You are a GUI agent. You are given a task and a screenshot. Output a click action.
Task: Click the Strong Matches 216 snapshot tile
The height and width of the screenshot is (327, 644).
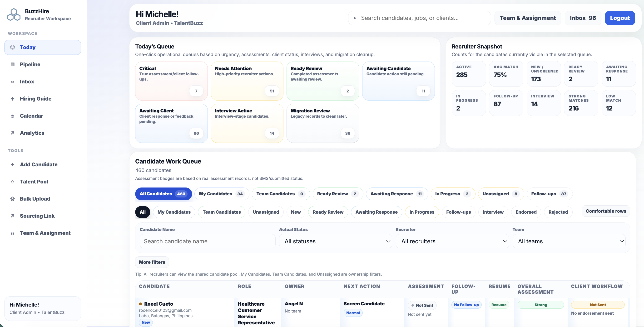[581, 103]
